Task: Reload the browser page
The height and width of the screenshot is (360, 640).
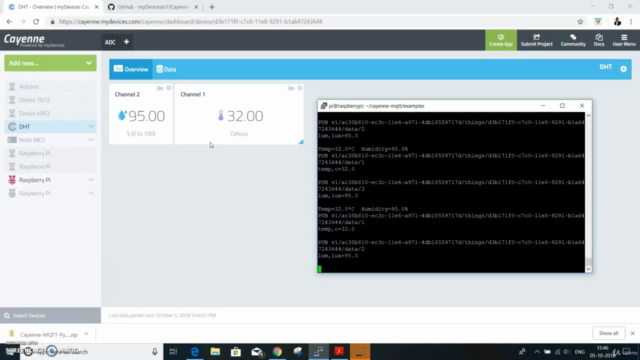Action: [x=36, y=22]
